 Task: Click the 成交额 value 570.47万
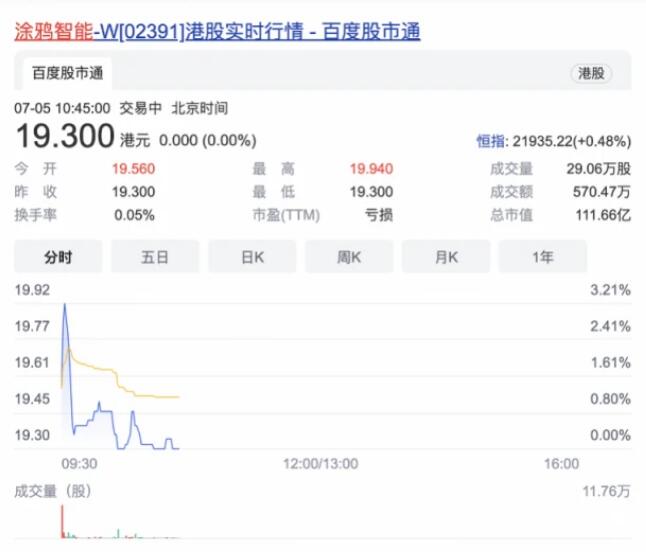(x=602, y=192)
